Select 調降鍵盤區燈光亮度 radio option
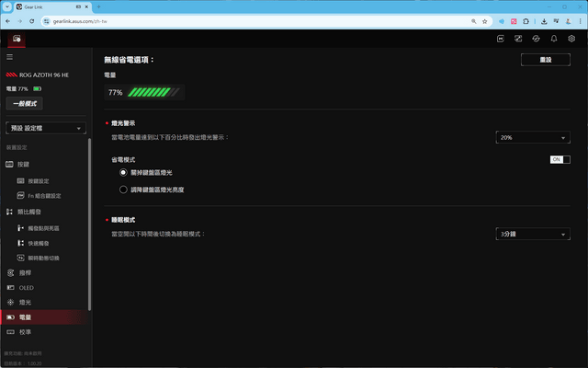Image resolution: width=588 pixels, height=368 pixels. tap(123, 190)
